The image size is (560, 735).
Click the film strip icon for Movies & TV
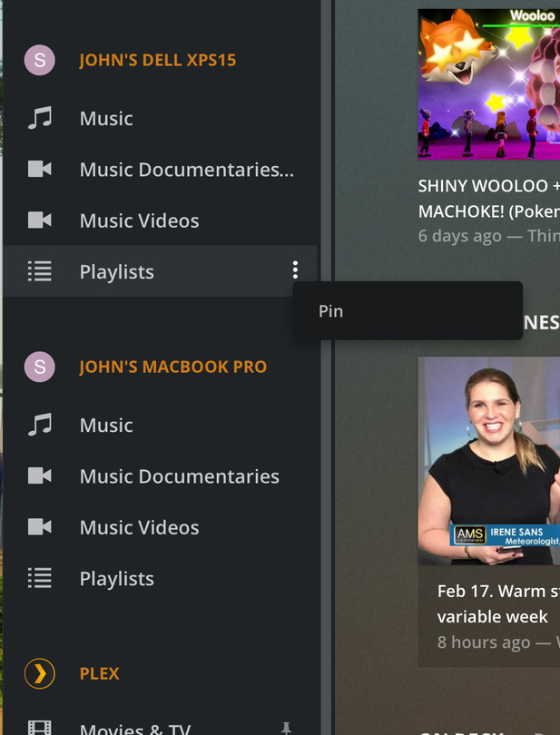tap(39, 728)
